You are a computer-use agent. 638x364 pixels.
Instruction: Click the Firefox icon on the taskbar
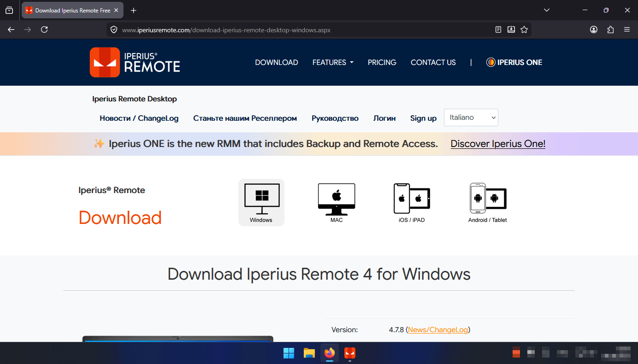point(329,353)
